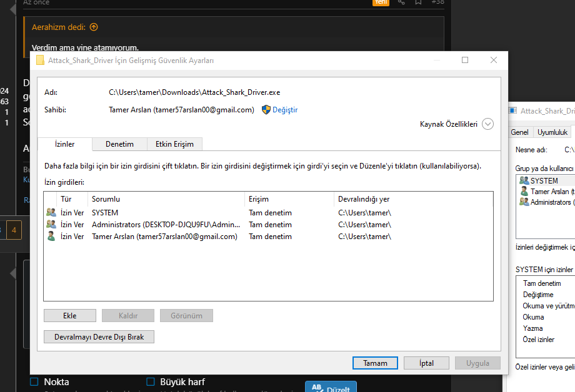Toggle the Büyük harf checkbox

[x=151, y=382]
